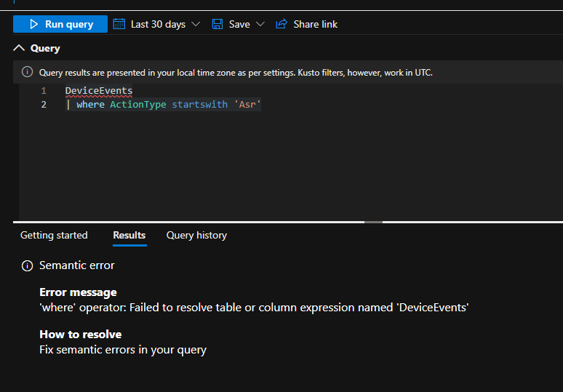Viewport: 563px width, 392px height.
Task: Place cursor on DeviceEvents in line 1
Action: [x=99, y=91]
